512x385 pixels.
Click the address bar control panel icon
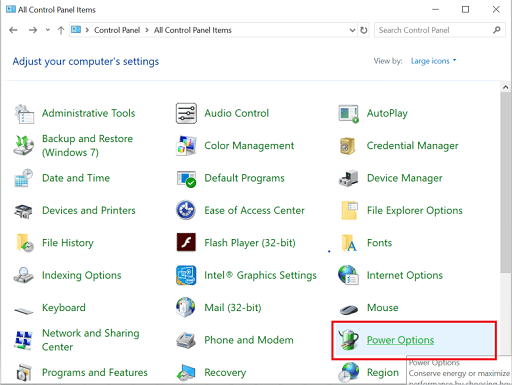coord(76,30)
